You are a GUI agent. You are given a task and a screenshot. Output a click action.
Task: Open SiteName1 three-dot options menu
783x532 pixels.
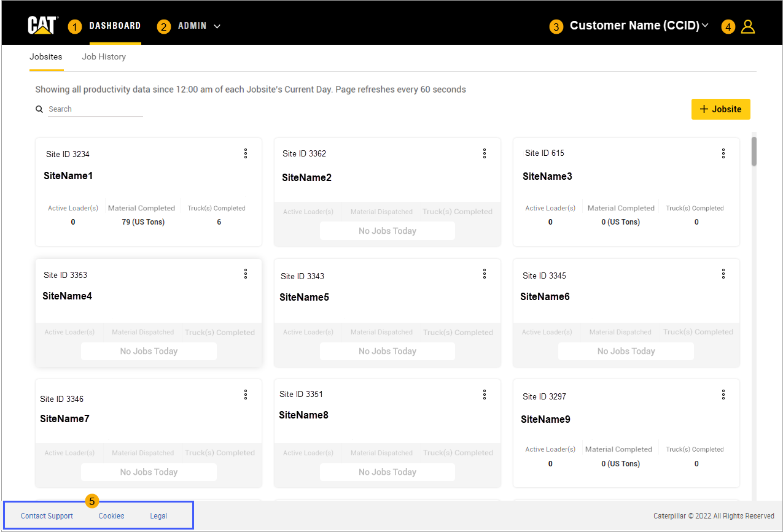(x=246, y=153)
